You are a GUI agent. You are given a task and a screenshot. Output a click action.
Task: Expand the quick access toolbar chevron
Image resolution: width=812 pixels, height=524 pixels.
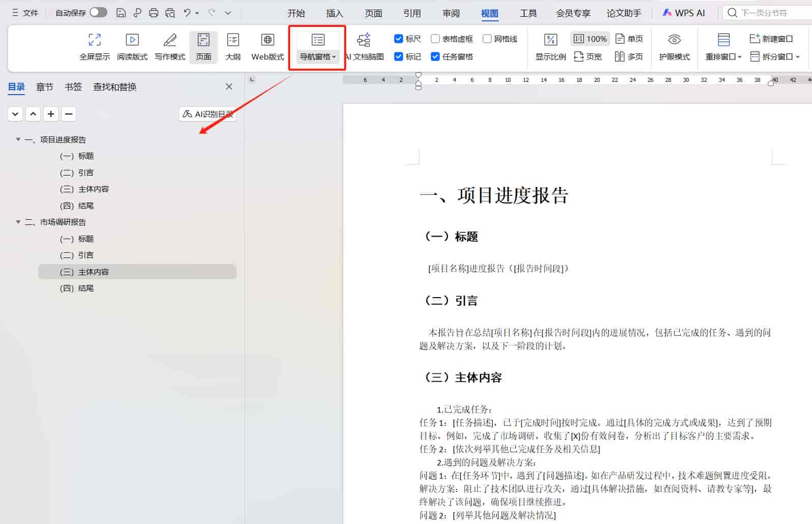pyautogui.click(x=228, y=13)
